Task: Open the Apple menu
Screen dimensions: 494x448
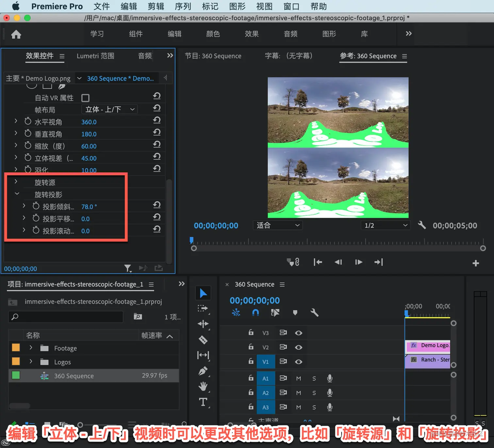Action: [x=16, y=6]
